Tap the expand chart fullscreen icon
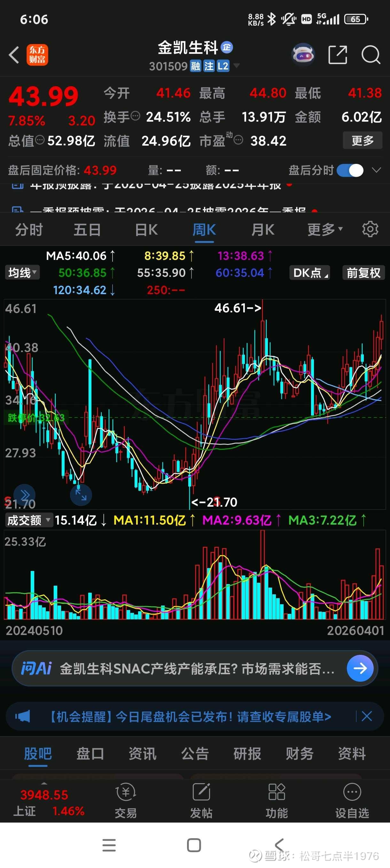 tap(81, 495)
